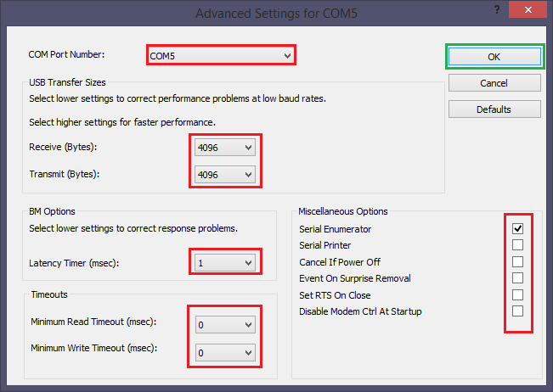Click the help question mark icon

495,8
